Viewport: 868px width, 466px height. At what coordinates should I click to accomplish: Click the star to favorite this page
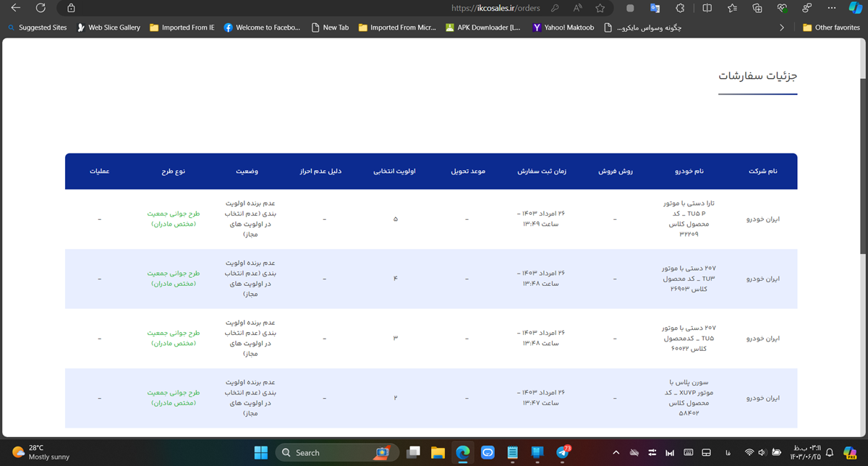600,8
